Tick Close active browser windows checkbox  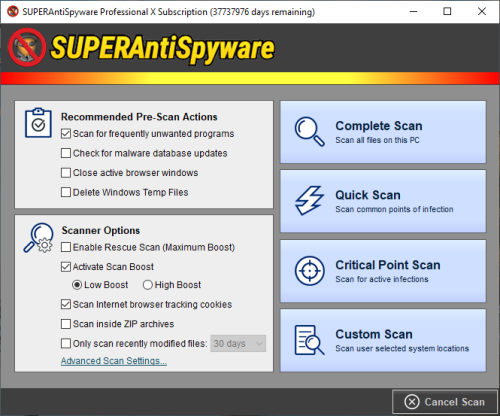point(66,173)
